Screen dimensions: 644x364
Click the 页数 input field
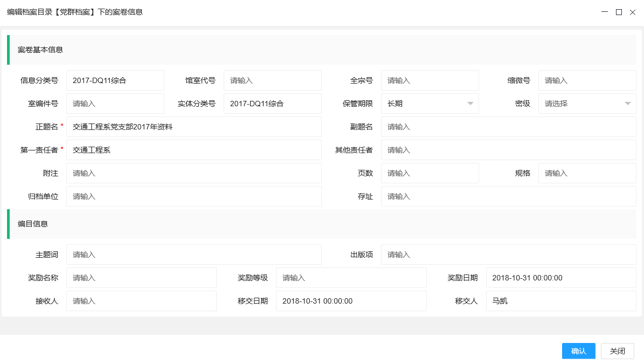pyautogui.click(x=430, y=173)
